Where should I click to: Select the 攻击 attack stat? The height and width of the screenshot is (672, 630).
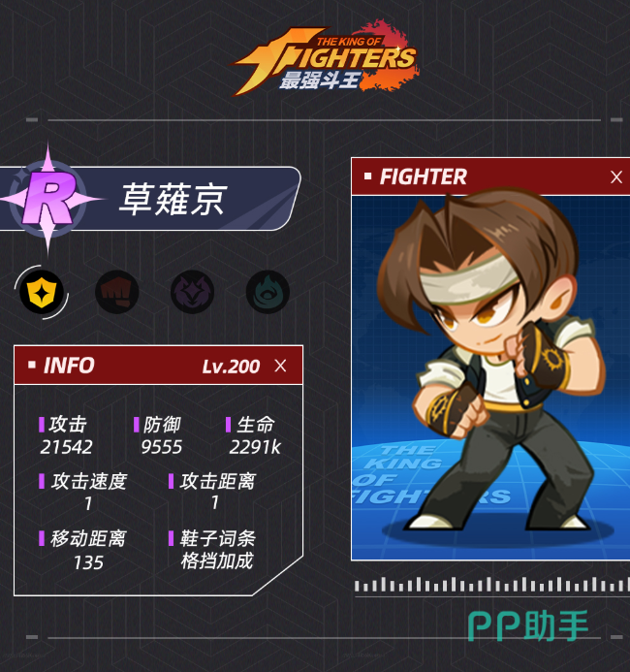(x=66, y=435)
